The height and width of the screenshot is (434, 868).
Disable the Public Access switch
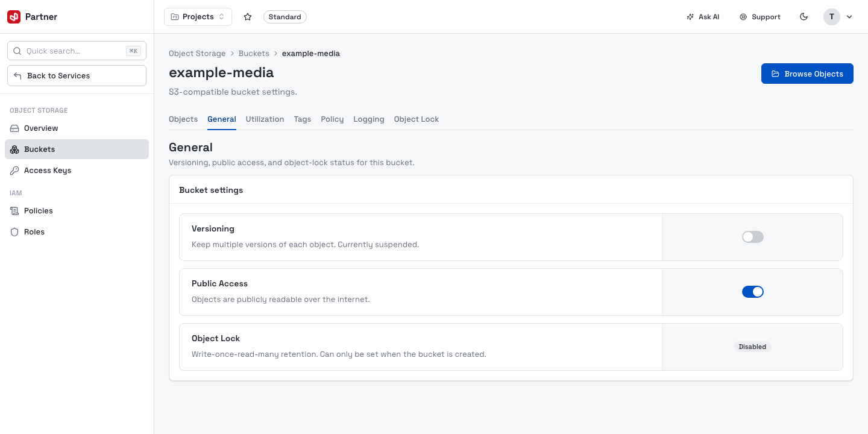753,292
